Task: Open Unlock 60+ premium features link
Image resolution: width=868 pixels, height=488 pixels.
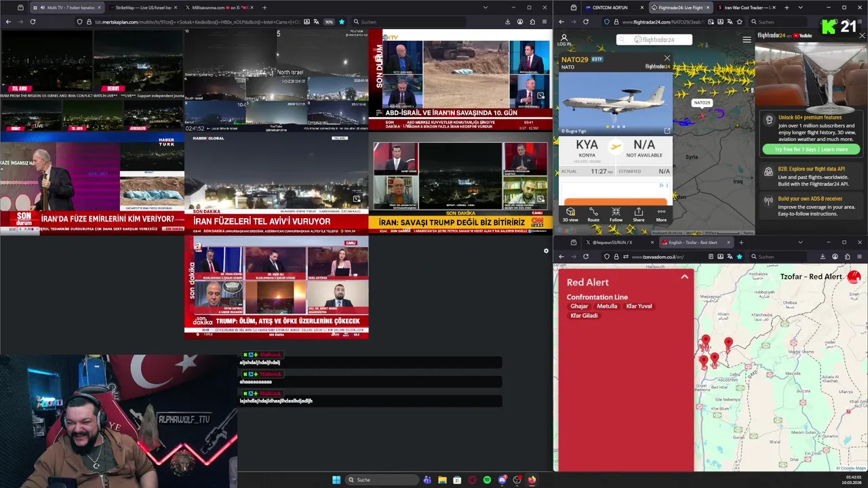Action: pos(810,117)
